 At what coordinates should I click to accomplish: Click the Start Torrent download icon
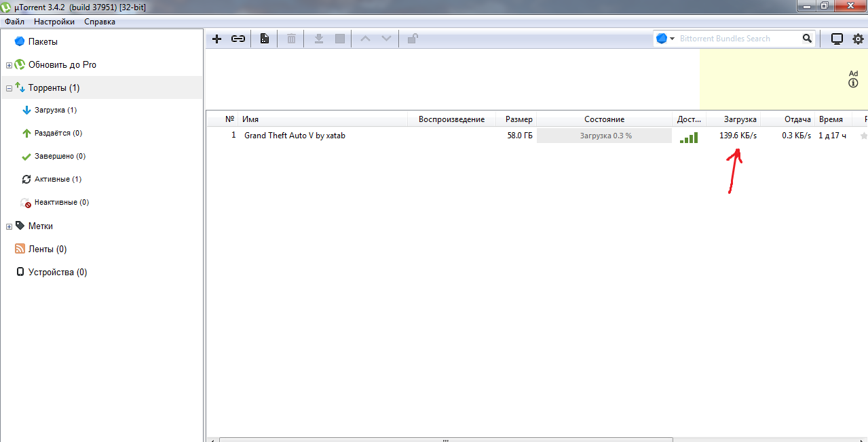pyautogui.click(x=318, y=39)
